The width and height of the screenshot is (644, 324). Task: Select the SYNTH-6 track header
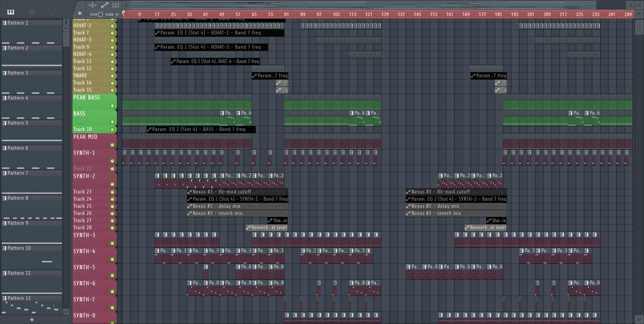pyautogui.click(x=95, y=287)
